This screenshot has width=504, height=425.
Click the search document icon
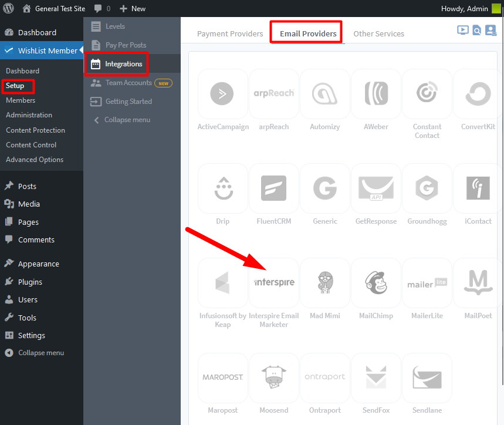(x=476, y=30)
